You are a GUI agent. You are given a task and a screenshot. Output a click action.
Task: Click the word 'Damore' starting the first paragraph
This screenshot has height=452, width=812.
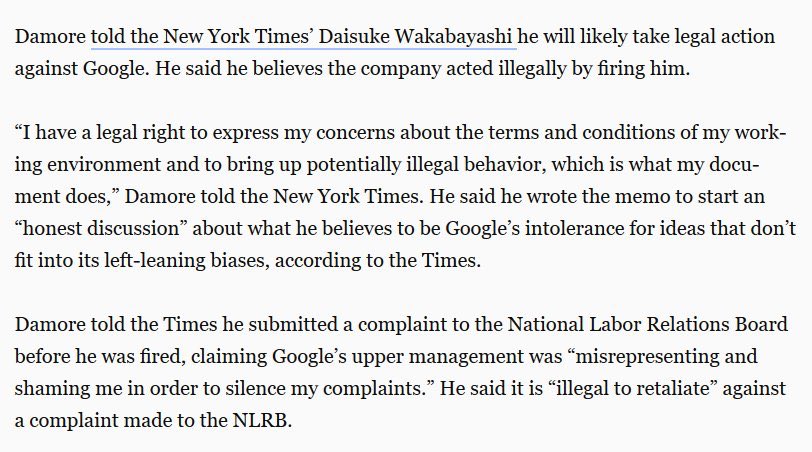point(49,36)
